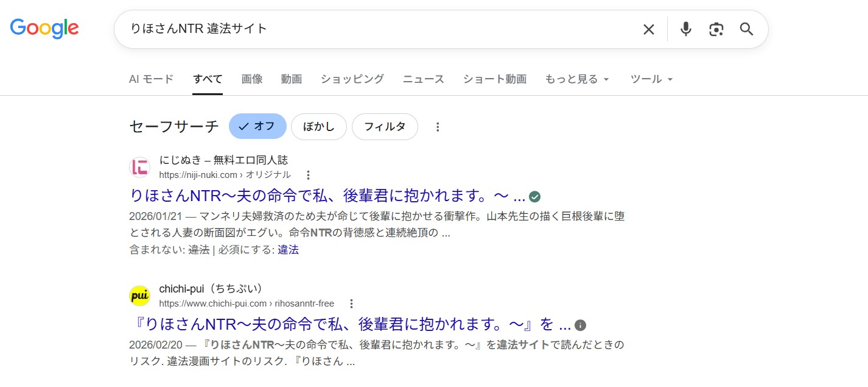Click niji-nuki.com URL breadcrumb

click(225, 175)
